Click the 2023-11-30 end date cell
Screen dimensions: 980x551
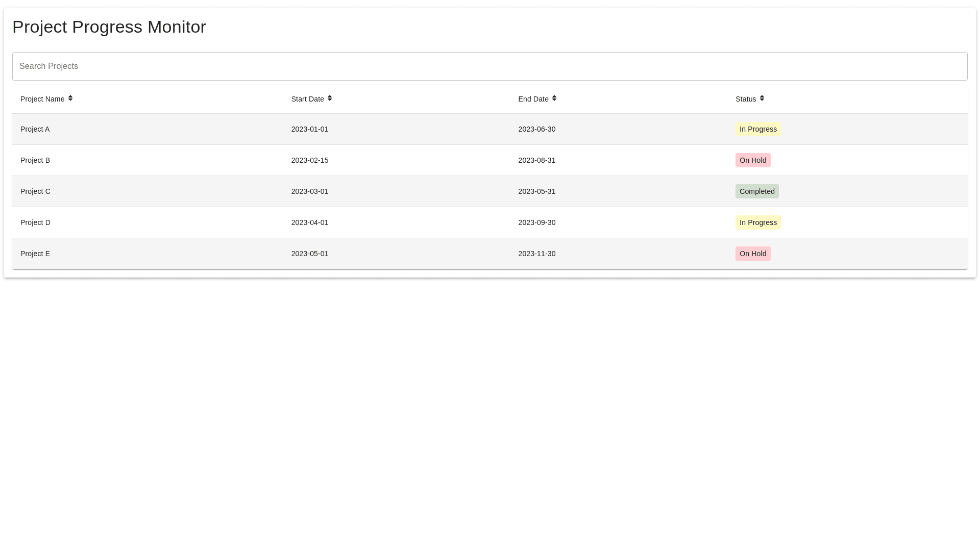[x=536, y=254]
